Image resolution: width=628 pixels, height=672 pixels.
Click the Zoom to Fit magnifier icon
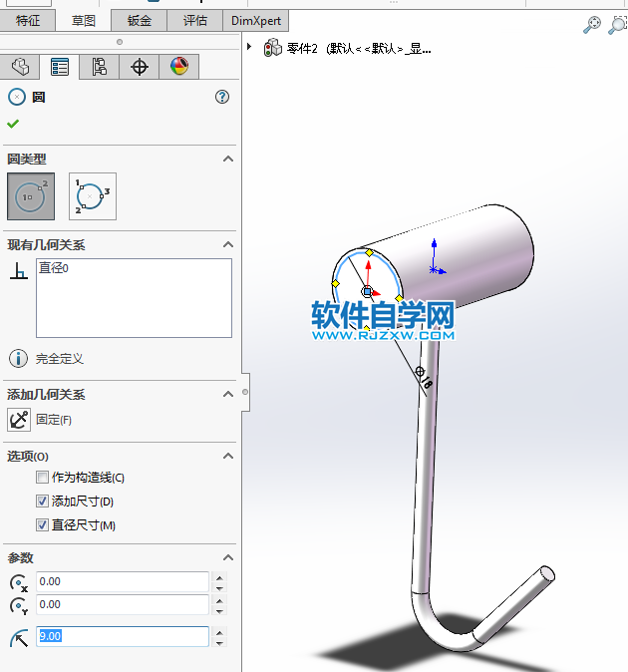[592, 25]
